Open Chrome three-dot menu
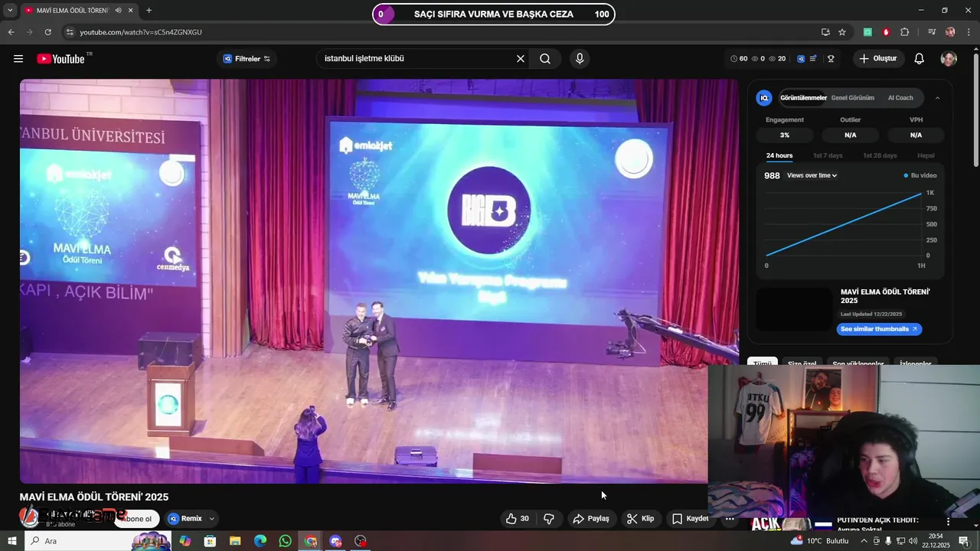 [x=968, y=32]
